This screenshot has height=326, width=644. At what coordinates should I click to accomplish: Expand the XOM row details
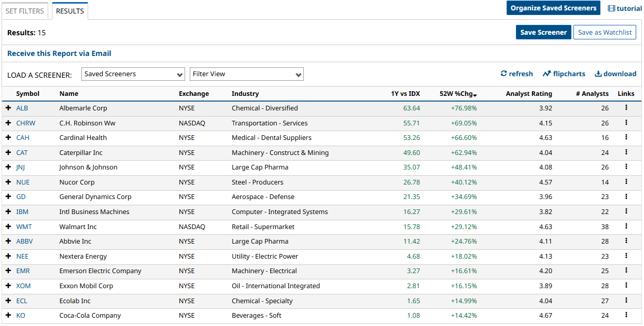(8, 286)
